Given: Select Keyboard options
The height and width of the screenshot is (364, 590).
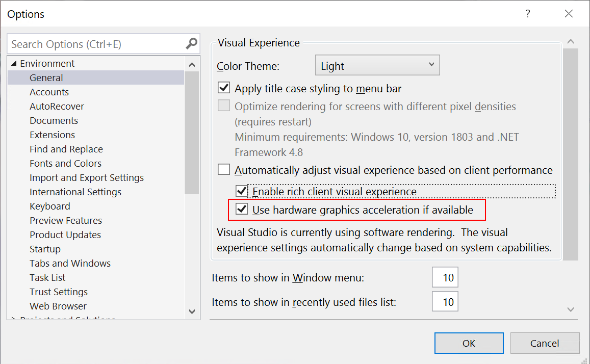Looking at the screenshot, I should click(x=49, y=206).
